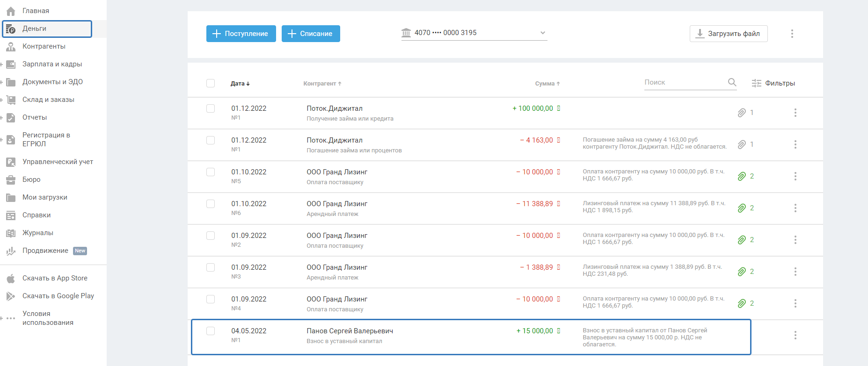Viewport: 868px width, 366px height.
Task: Open Контрагенты in the sidebar
Action: point(44,46)
